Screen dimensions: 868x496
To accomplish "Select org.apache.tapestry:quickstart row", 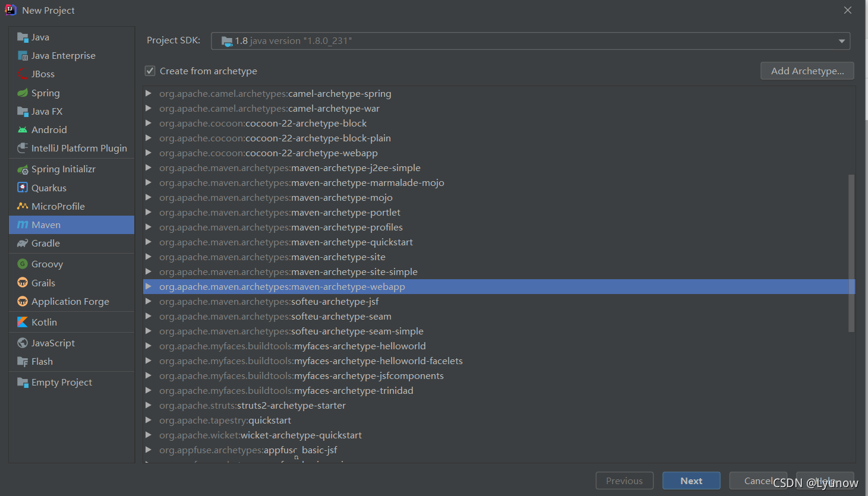I will click(x=499, y=421).
